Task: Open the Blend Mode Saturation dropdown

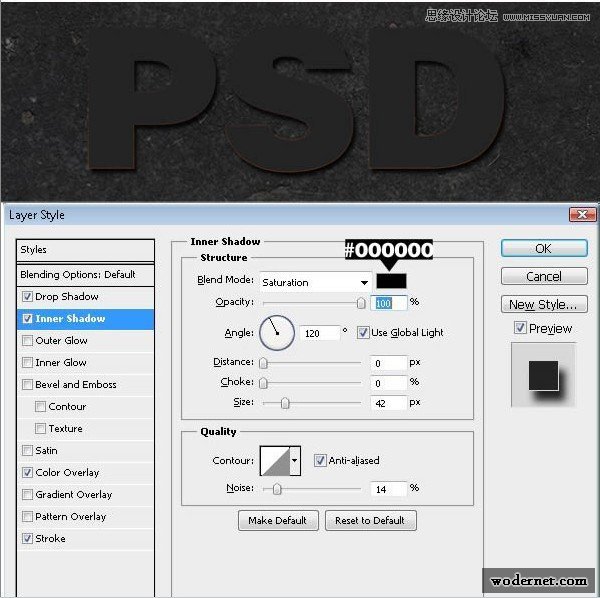Action: point(315,282)
